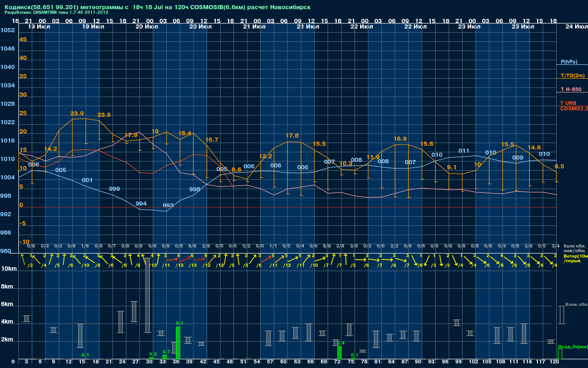Click the 994 pressure curve label
The height and width of the screenshot is (368, 588).
click(141, 204)
